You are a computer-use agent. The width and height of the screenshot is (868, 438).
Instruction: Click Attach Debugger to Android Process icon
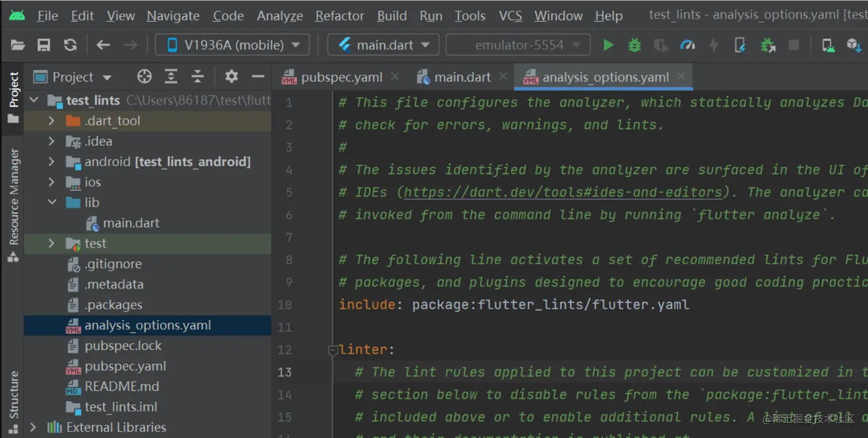point(768,45)
